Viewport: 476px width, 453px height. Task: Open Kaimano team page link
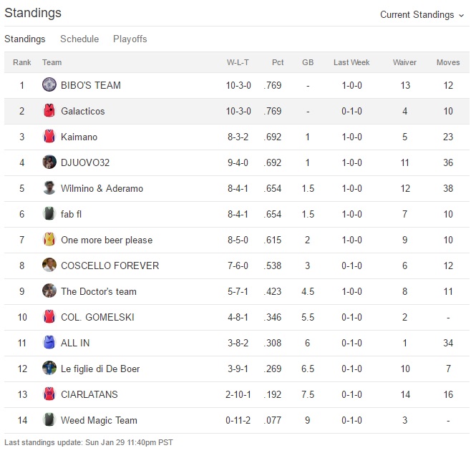[79, 137]
